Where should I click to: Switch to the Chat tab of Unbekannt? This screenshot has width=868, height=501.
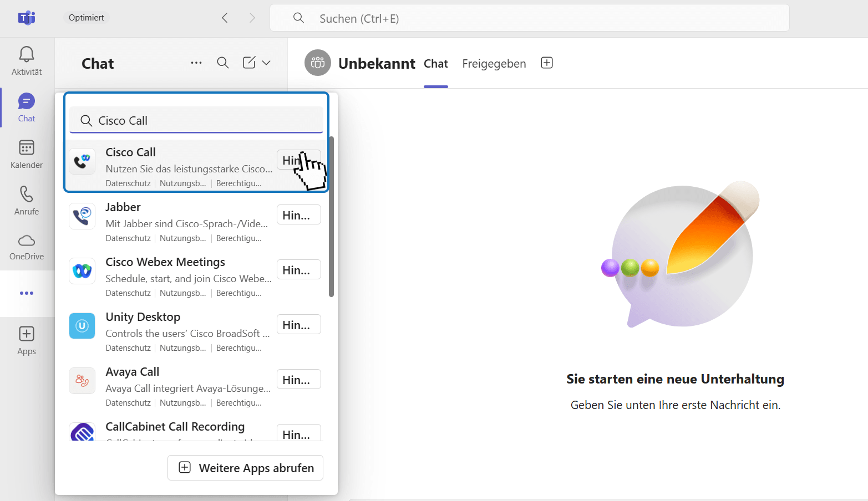[436, 64]
